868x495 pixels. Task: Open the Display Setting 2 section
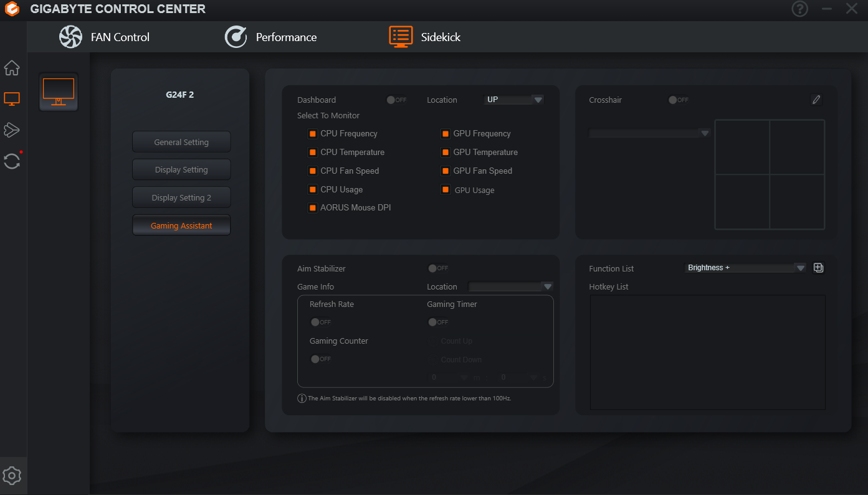(181, 197)
